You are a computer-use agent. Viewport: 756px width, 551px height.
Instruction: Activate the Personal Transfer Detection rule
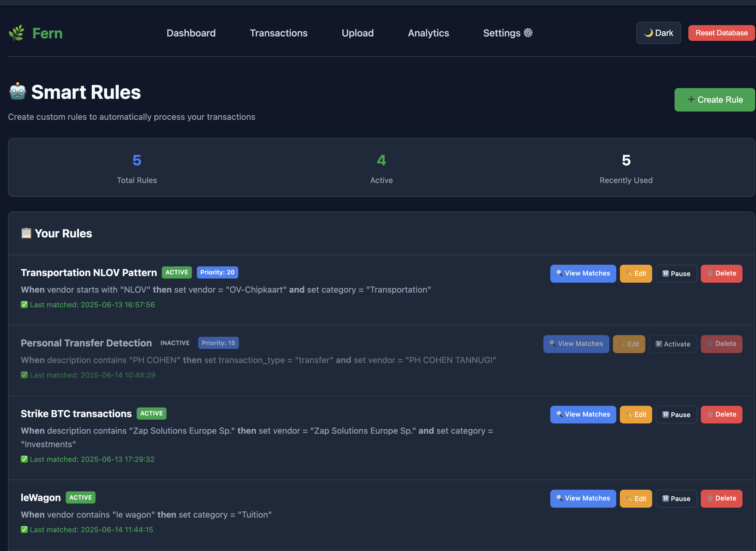coord(673,344)
